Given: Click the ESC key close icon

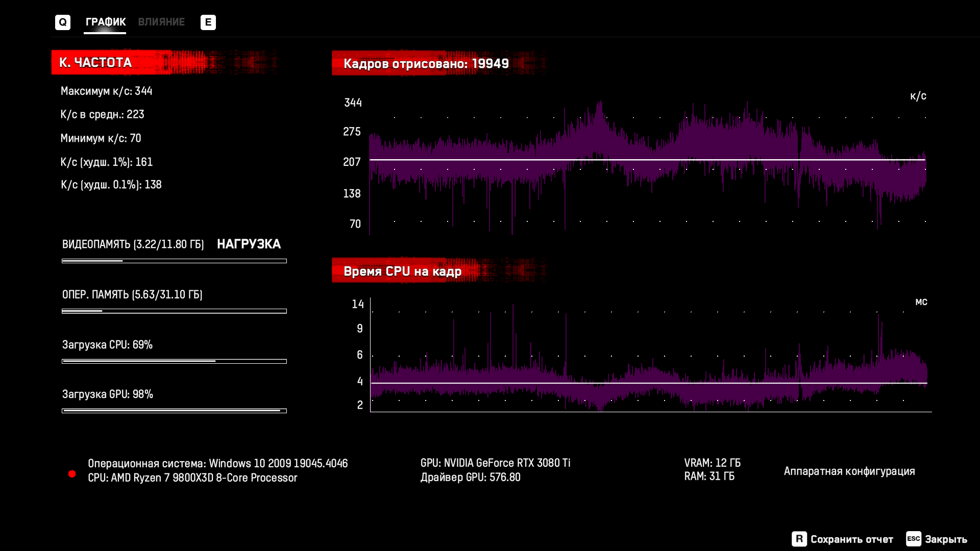Looking at the screenshot, I should (913, 539).
